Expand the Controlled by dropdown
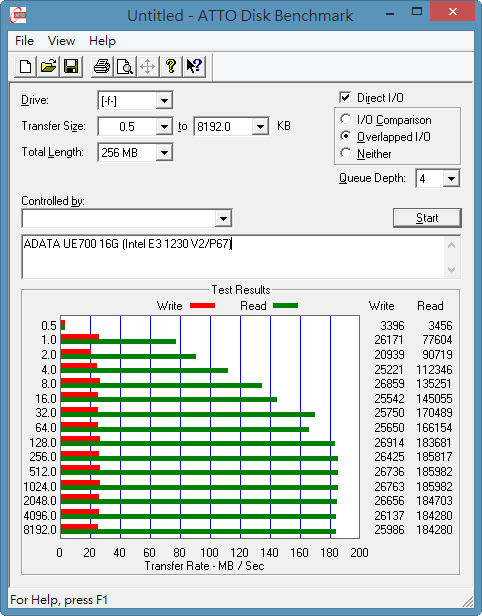 [223, 218]
